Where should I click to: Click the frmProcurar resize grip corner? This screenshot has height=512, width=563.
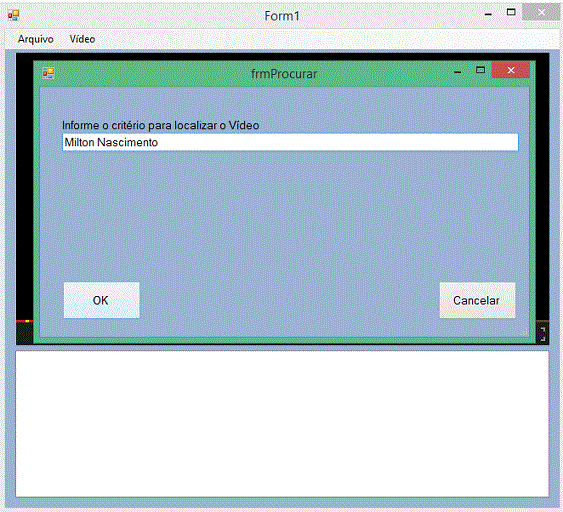click(525, 333)
